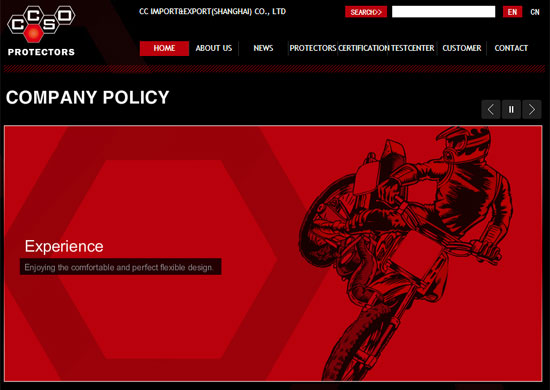Click the red SEARCH button

coord(366,12)
